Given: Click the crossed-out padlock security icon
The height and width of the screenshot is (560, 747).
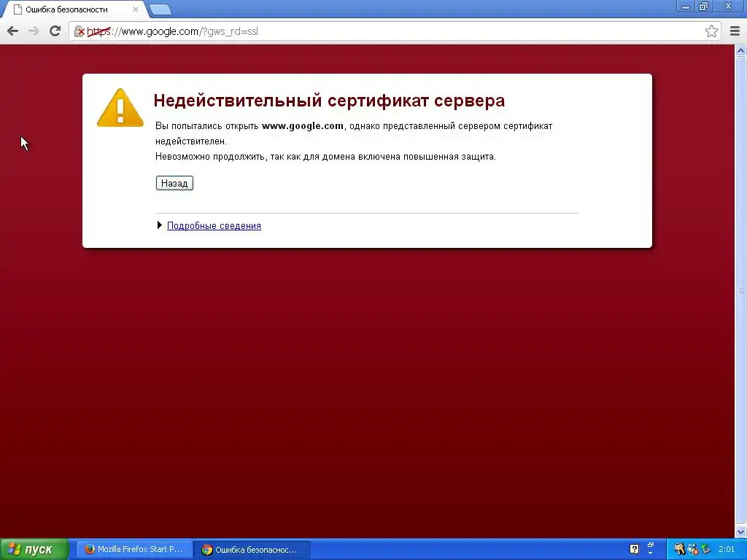Looking at the screenshot, I should (79, 31).
